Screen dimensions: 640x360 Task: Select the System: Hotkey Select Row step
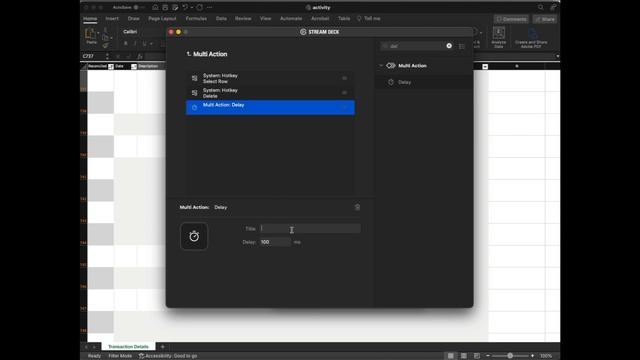(270, 78)
